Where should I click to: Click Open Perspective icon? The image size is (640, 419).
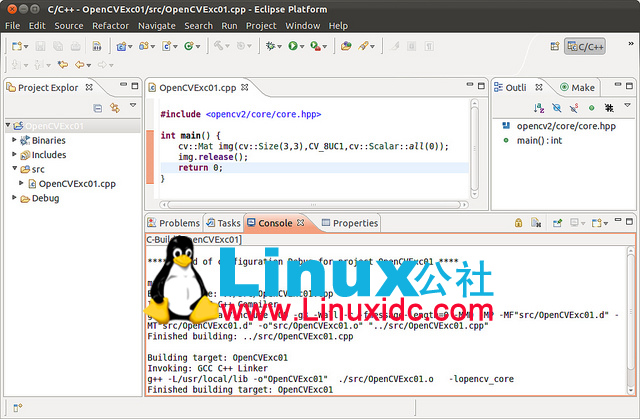(555, 46)
